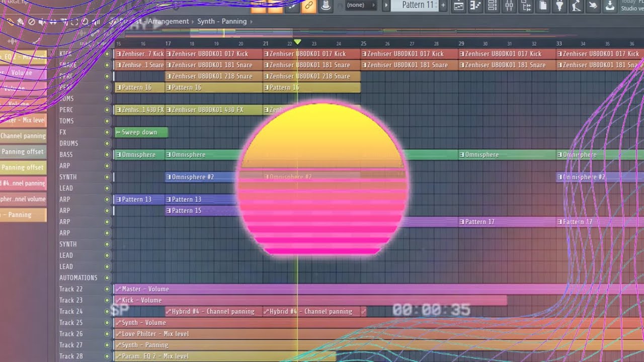Click Arrangement in the playlist breadcrumb
Viewport: 644px width, 362px height.
[x=168, y=22]
